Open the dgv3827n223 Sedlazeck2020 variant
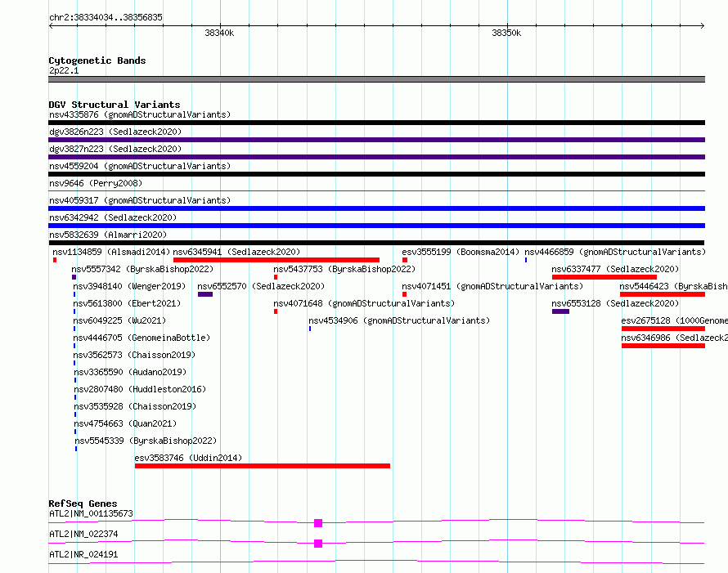This screenshot has width=728, height=573. [x=115, y=149]
